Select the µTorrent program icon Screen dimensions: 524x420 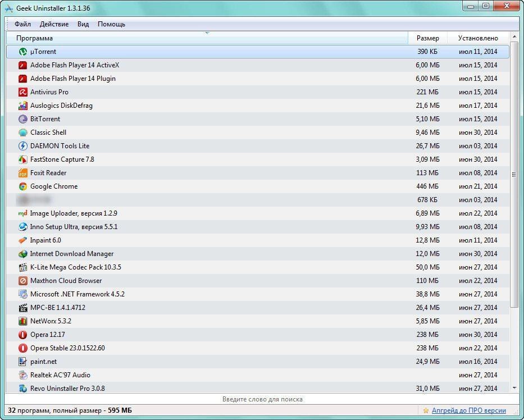tap(22, 52)
